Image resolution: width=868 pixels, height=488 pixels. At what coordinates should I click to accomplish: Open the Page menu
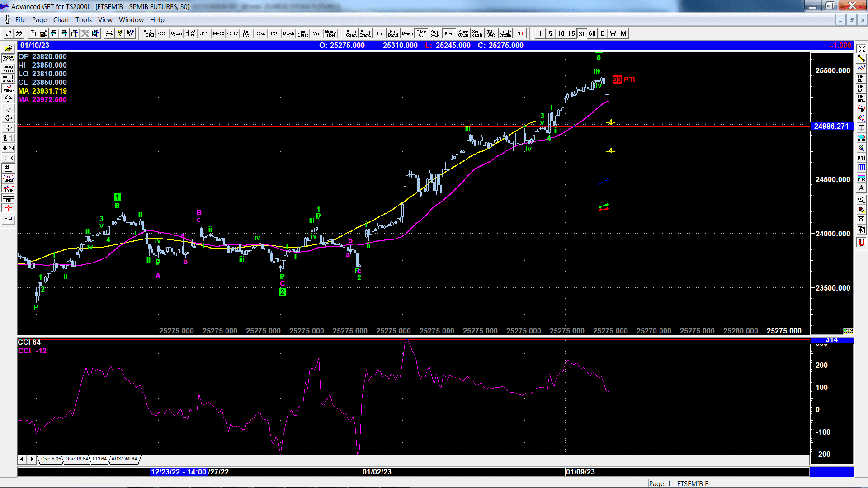39,20
